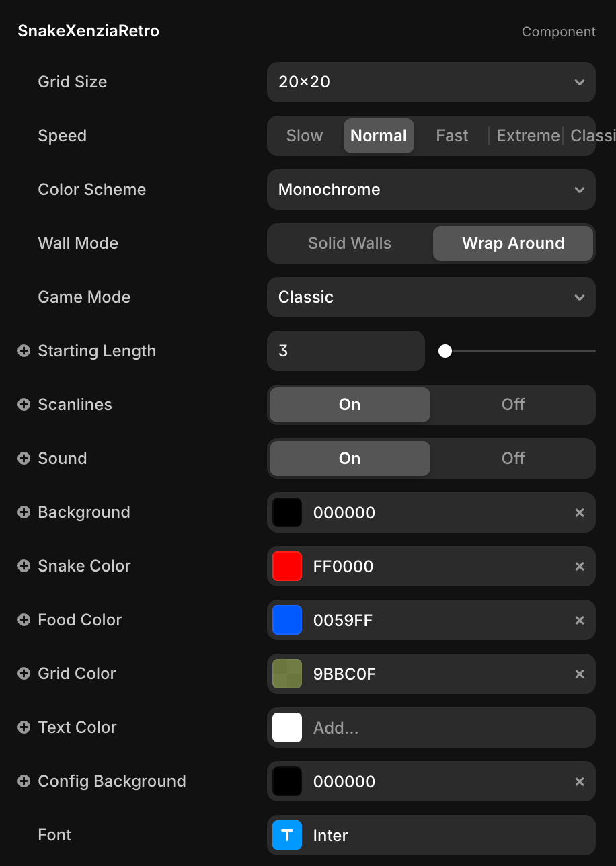
Task: Click the plus icon next to Snake Color
Action: click(x=24, y=566)
